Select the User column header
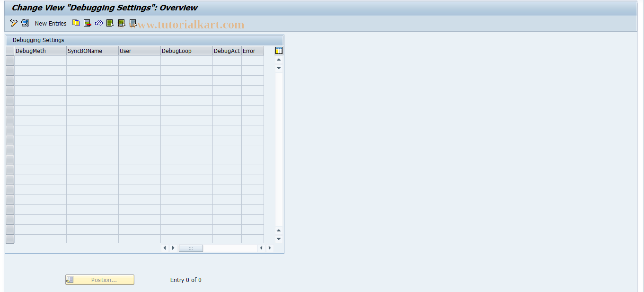Screen dimensions: 644x292 140,51
